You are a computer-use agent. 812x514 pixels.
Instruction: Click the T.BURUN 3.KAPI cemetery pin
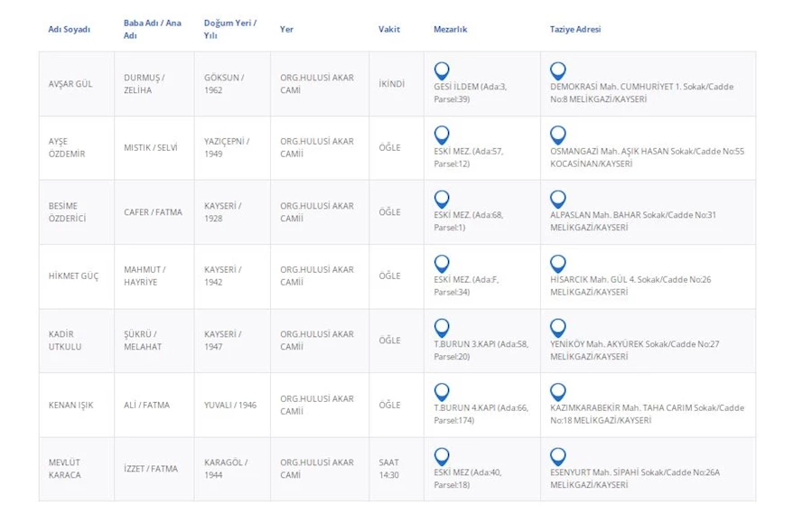pos(442,327)
